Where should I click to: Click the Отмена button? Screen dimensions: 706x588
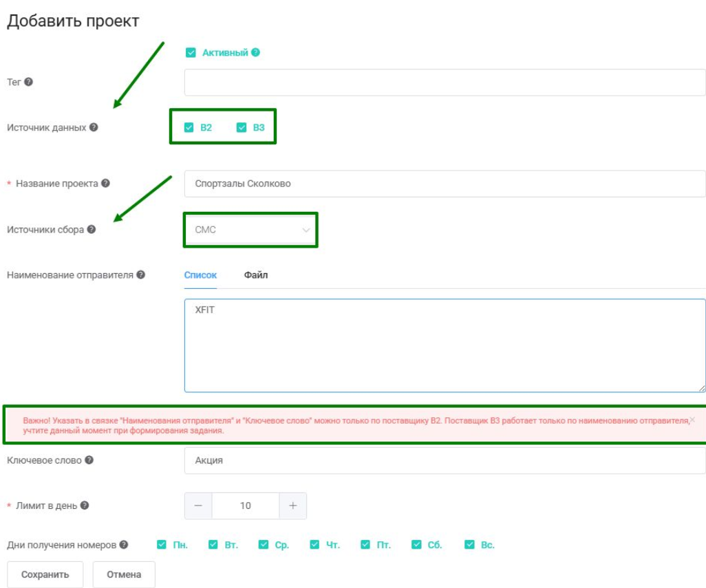[x=124, y=574]
